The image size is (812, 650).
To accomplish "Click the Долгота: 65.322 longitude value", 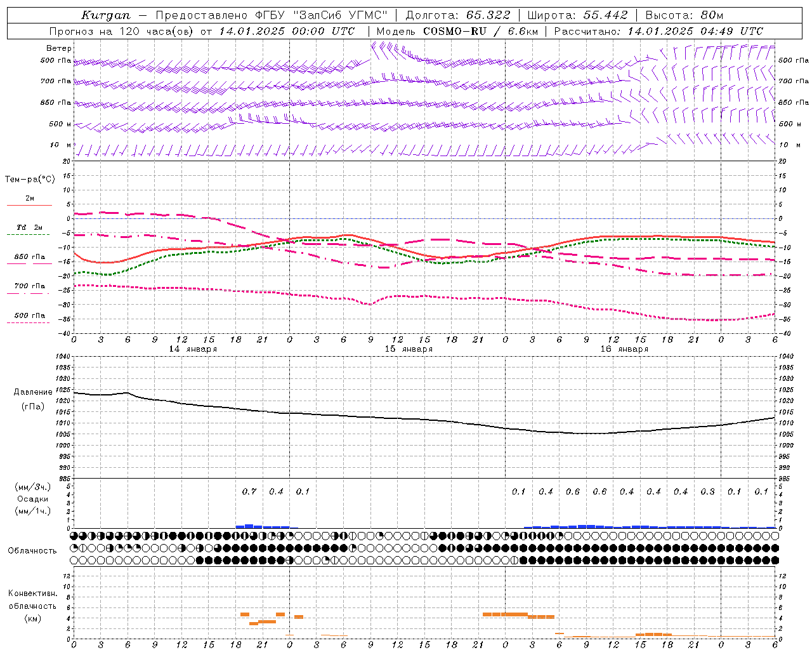I will [x=457, y=15].
